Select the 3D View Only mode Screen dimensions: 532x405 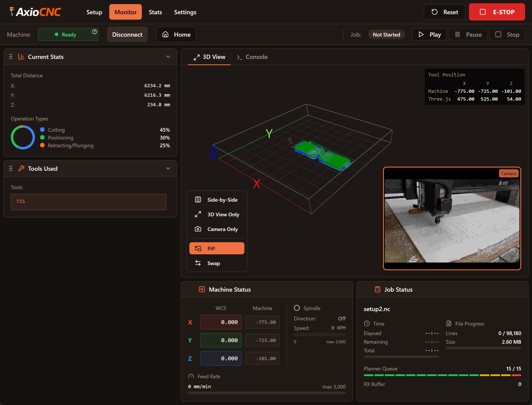pyautogui.click(x=198, y=214)
